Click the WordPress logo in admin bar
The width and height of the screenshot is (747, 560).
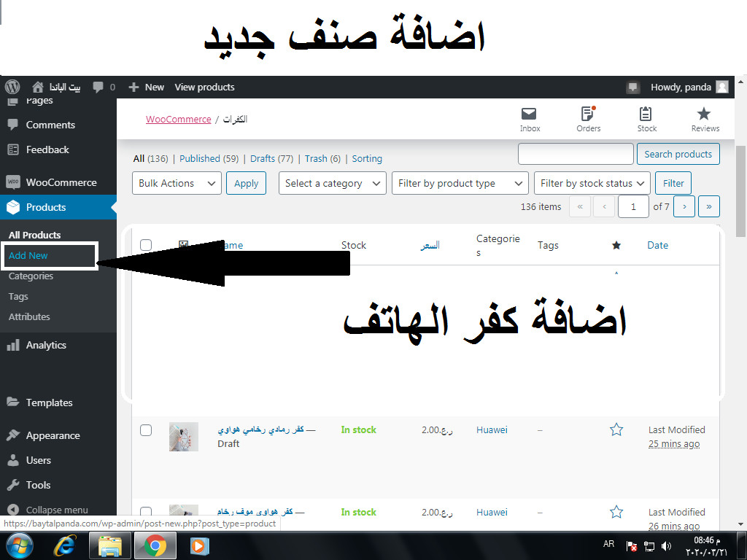pyautogui.click(x=12, y=87)
